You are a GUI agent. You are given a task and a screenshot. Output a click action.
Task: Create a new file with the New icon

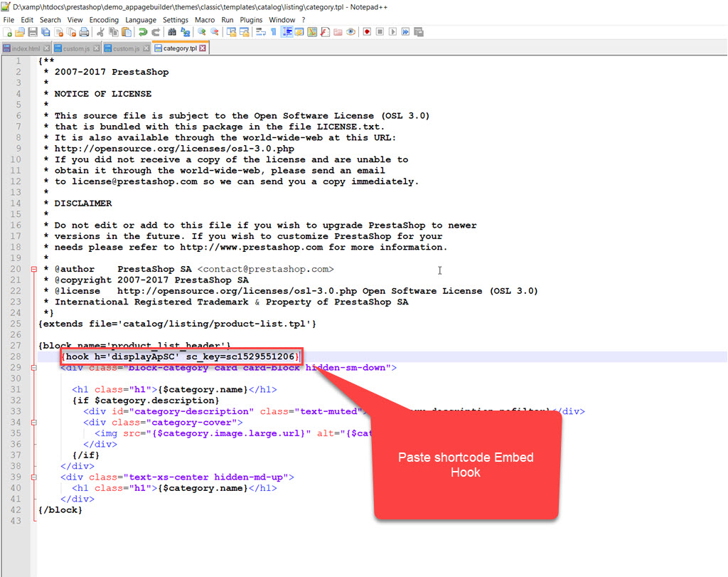(x=8, y=32)
